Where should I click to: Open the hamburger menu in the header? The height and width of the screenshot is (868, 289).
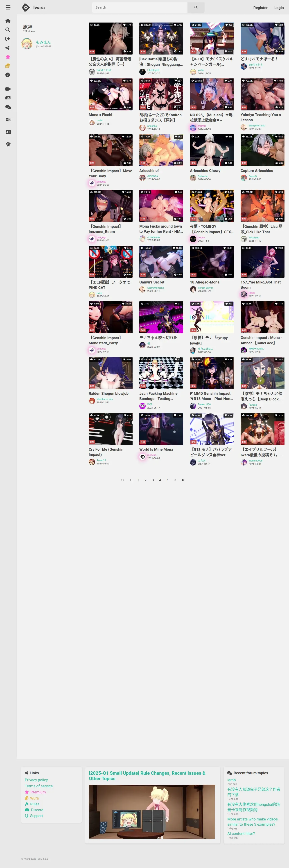pos(8,7)
